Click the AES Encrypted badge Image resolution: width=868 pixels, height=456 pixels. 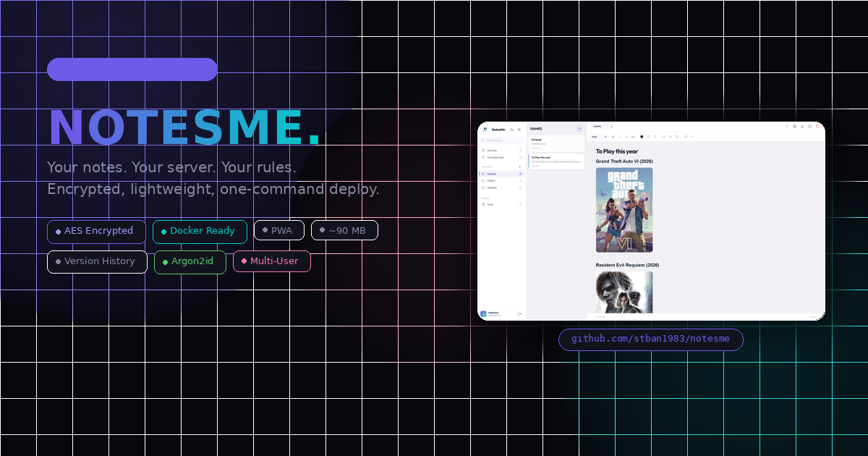[96, 232]
